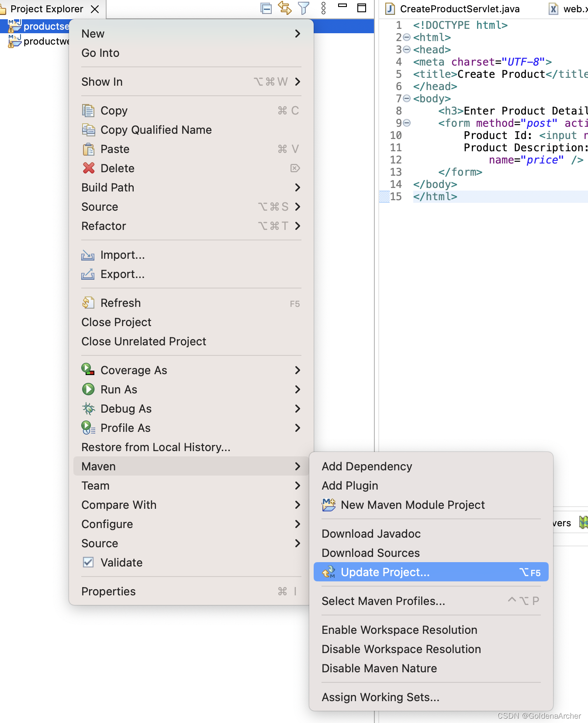Choose Enable Workspace Resolution
588x723 pixels.
(431, 630)
